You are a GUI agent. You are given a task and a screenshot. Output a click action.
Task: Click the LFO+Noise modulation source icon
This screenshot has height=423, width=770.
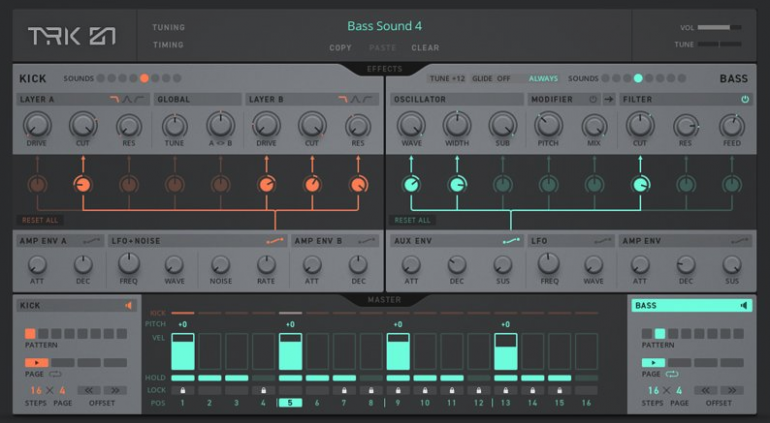click(274, 241)
